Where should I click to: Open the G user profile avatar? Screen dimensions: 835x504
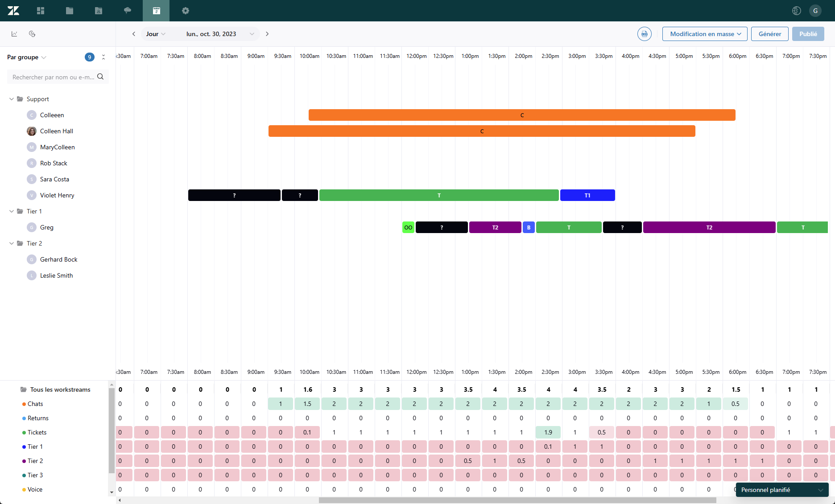pos(815,11)
